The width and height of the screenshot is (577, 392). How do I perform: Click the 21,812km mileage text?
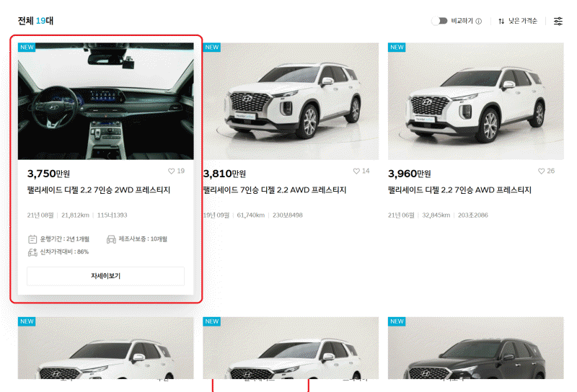(x=76, y=215)
